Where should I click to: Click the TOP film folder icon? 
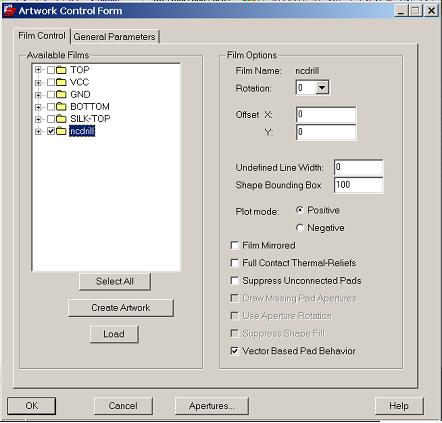pos(61,70)
